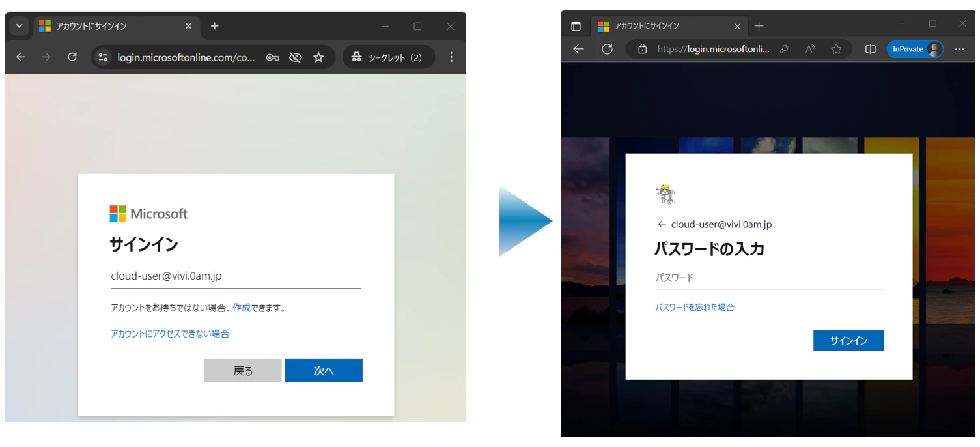Click third-party cookies eye icon in Chrome
This screenshot has height=447, width=980.
[296, 57]
